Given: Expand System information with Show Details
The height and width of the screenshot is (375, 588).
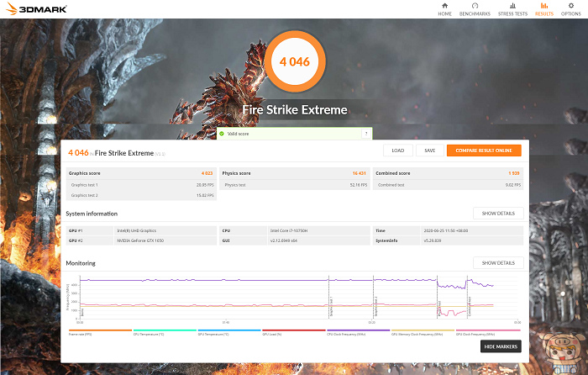Looking at the screenshot, I should coord(498,214).
